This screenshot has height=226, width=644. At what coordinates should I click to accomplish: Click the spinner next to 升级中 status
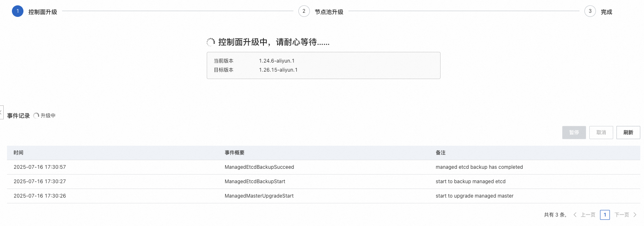pyautogui.click(x=36, y=116)
